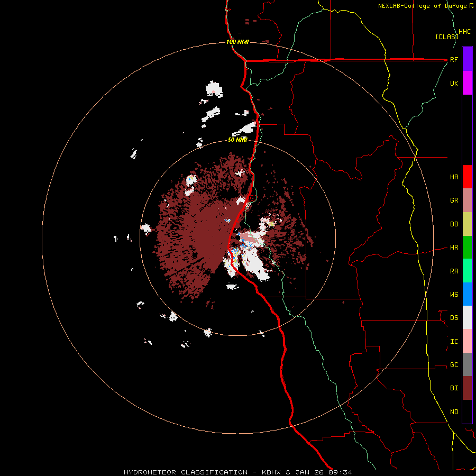This screenshot has width=476, height=476.
Task: Click the WS blue legend swatch
Action: 467,294
